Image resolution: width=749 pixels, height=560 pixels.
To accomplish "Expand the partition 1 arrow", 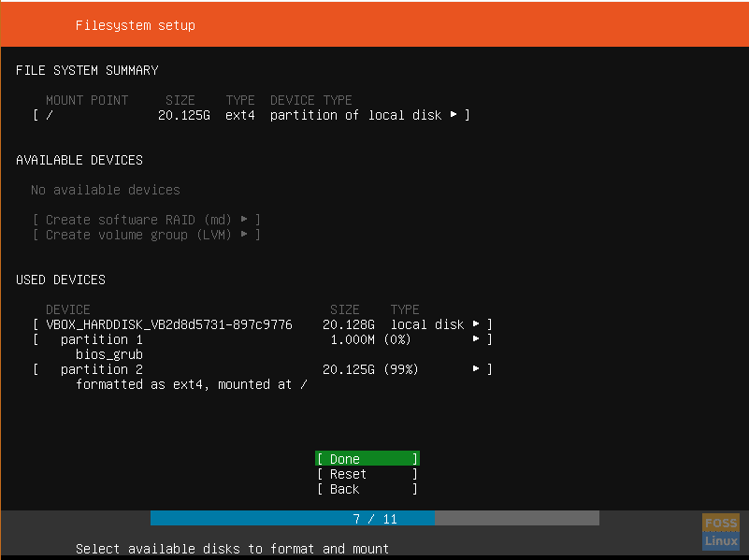I will tap(476, 339).
